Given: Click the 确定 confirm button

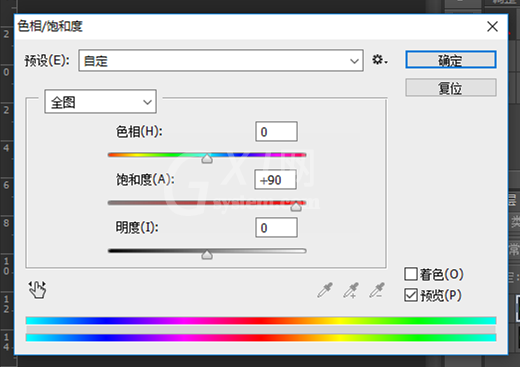Looking at the screenshot, I should [451, 60].
